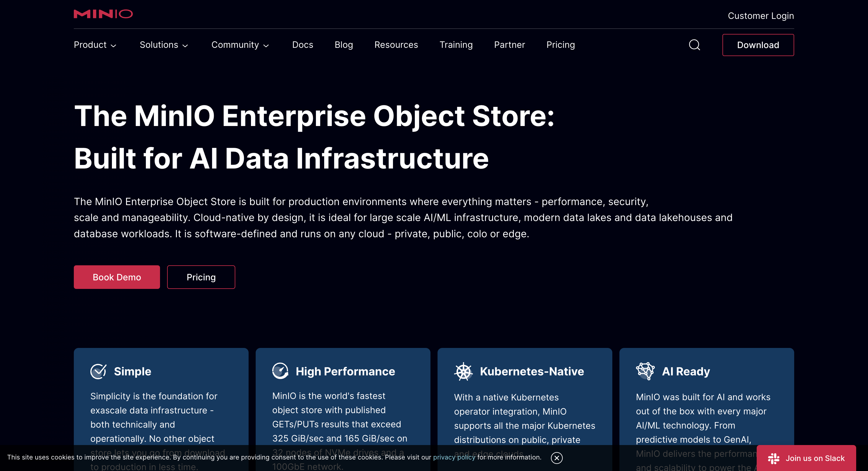Click the Customer Login link
Viewport: 868px width, 471px height.
(761, 16)
